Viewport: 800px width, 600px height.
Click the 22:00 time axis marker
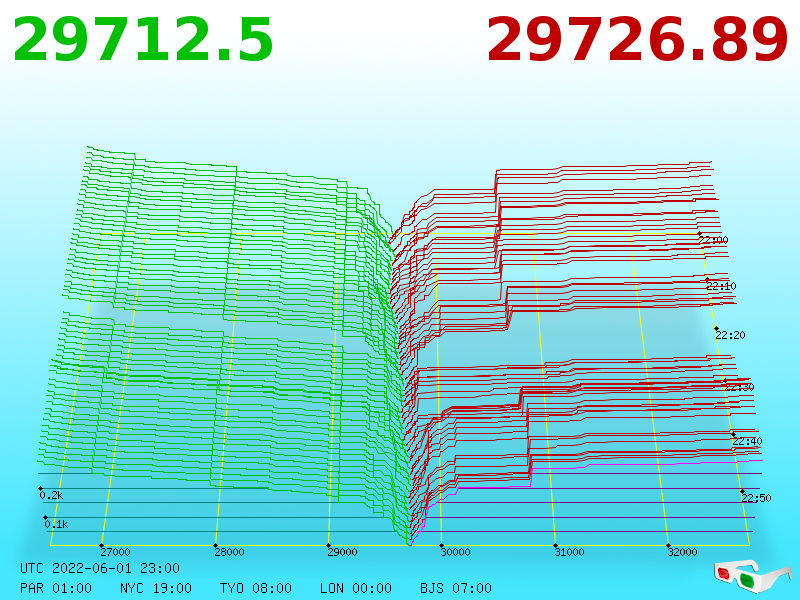point(714,240)
